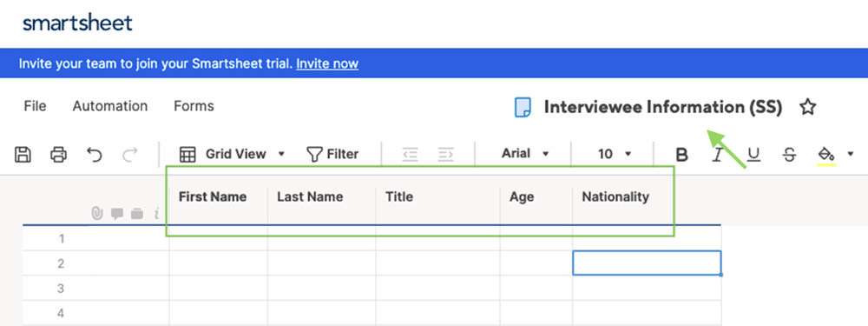Open the Forms menu
The width and height of the screenshot is (868, 326).
(x=194, y=106)
